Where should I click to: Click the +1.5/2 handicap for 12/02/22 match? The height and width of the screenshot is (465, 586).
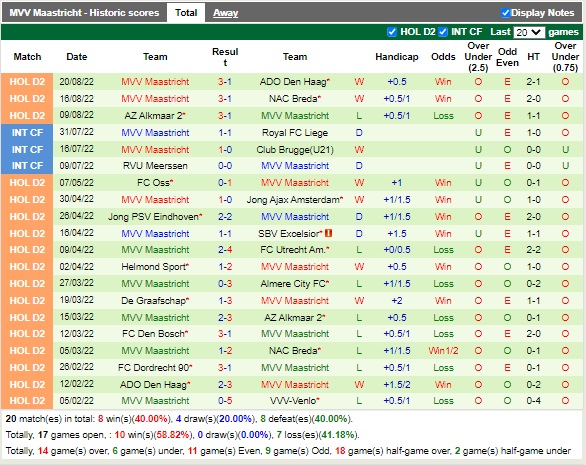397,385
